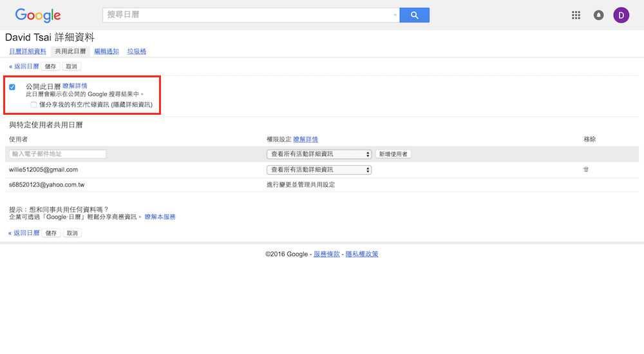Click the 輸入電子郵件地址 input field
Screen dimensions: 644x354
[x=57, y=153]
